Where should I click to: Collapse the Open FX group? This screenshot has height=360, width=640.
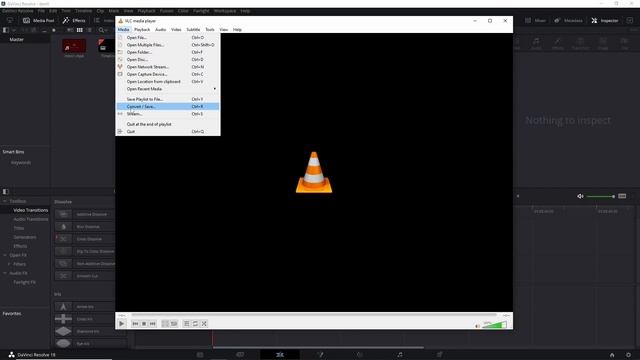pyautogui.click(x=5, y=255)
